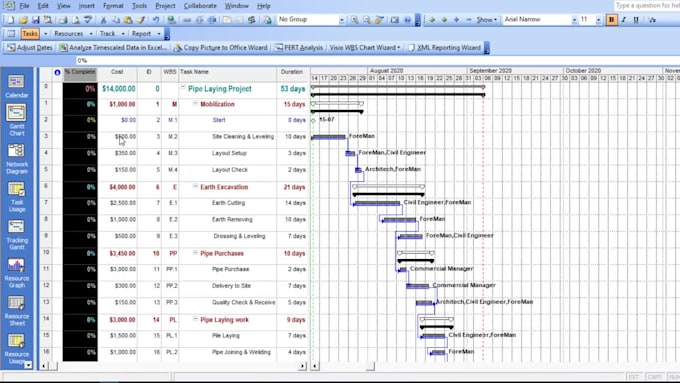Run the spelling check icon

pyautogui.click(x=88, y=20)
